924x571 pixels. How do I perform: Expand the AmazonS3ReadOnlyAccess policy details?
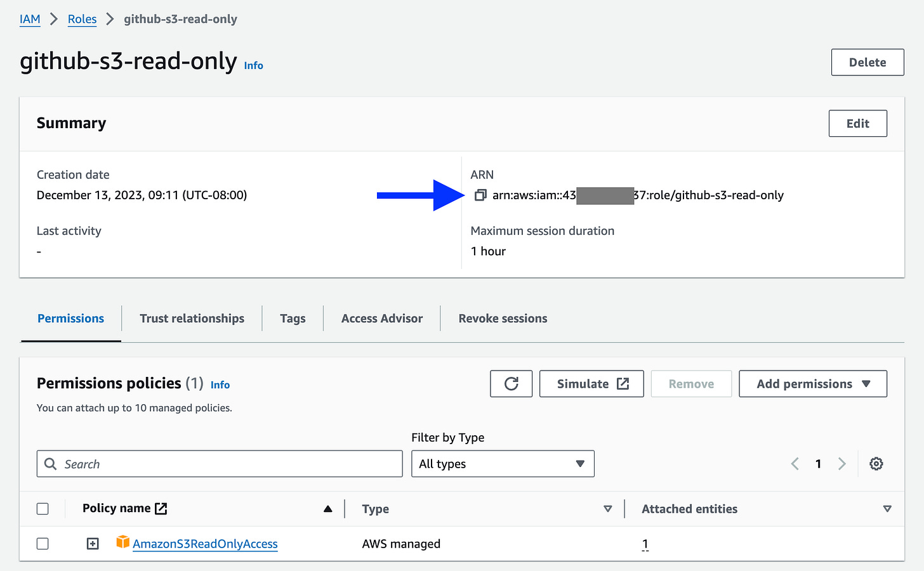click(x=93, y=544)
